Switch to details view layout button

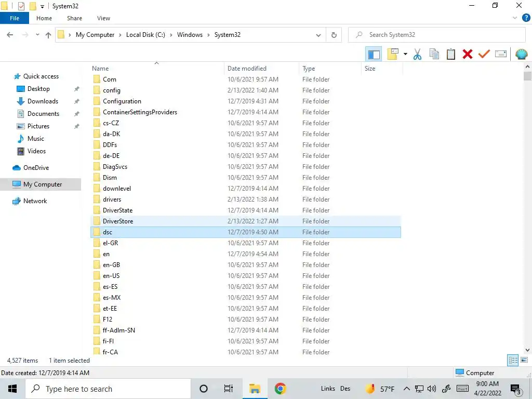[x=513, y=361]
